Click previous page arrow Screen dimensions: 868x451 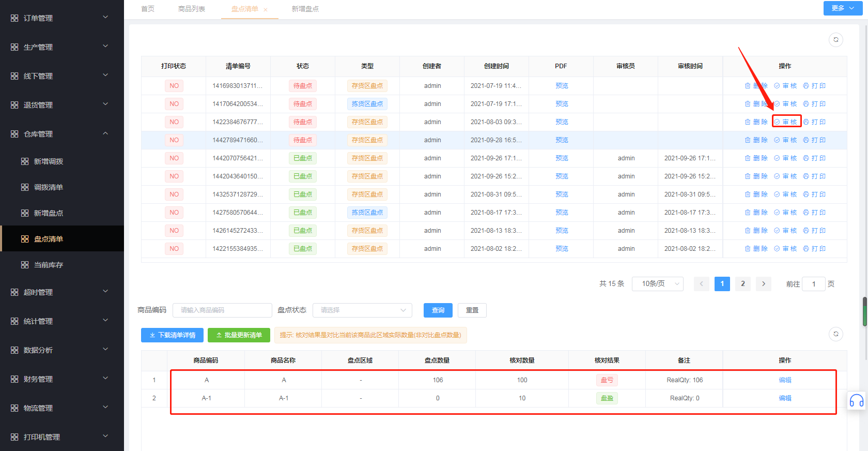tap(702, 284)
